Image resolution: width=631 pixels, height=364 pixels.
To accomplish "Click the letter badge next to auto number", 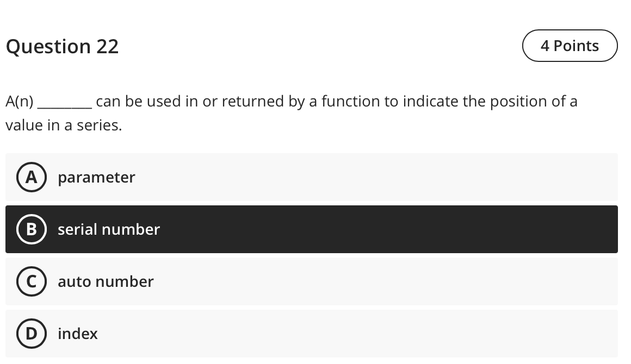I will [x=31, y=281].
